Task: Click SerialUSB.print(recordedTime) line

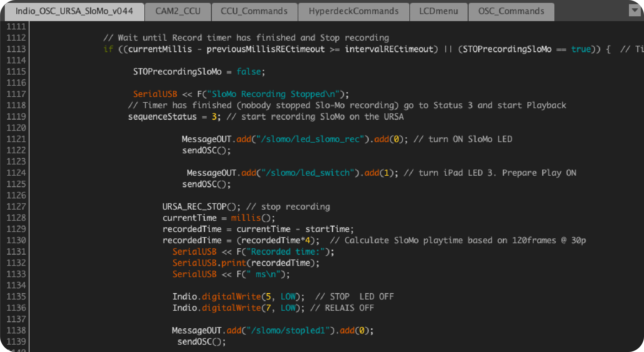Action: (246, 263)
